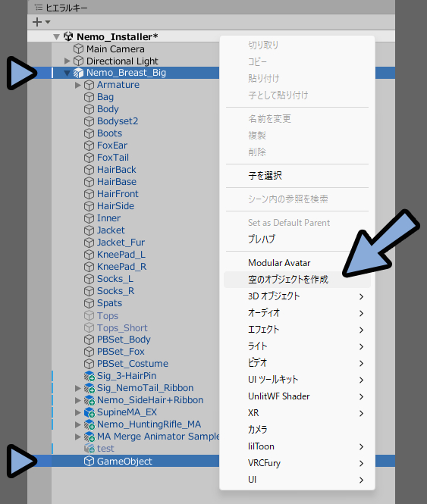Expand Sig_NemoTail_Ribbon children
Screen dimensions: 427x504
coord(77,388)
